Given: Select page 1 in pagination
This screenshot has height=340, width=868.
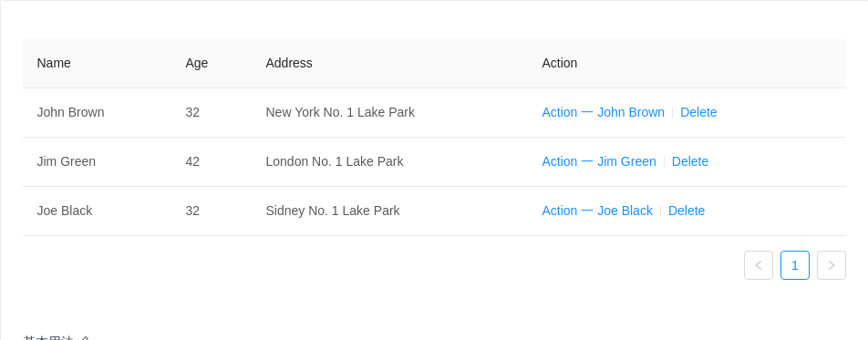Looking at the screenshot, I should coord(795,265).
